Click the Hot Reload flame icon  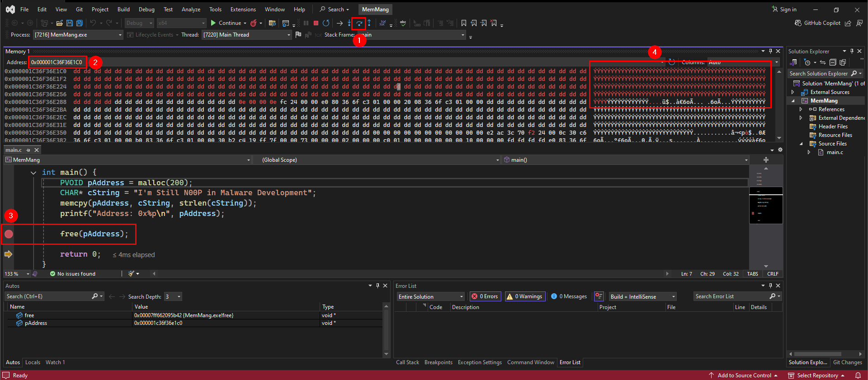coord(254,23)
